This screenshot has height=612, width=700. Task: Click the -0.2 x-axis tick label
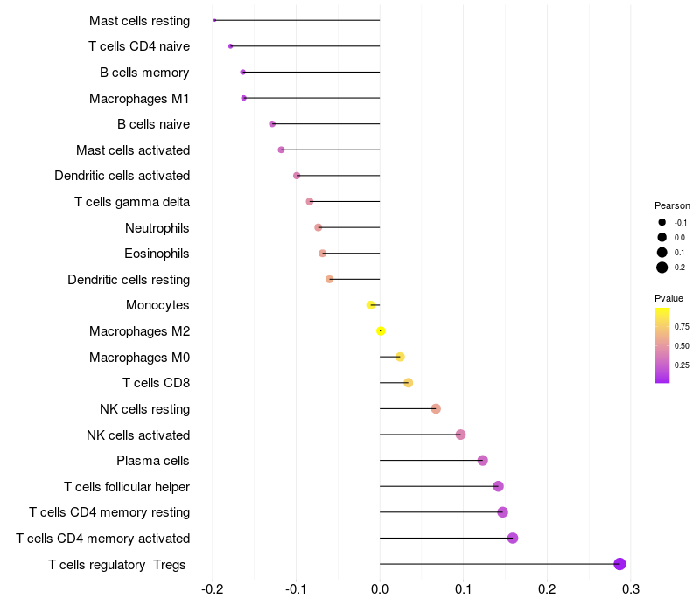point(212,589)
